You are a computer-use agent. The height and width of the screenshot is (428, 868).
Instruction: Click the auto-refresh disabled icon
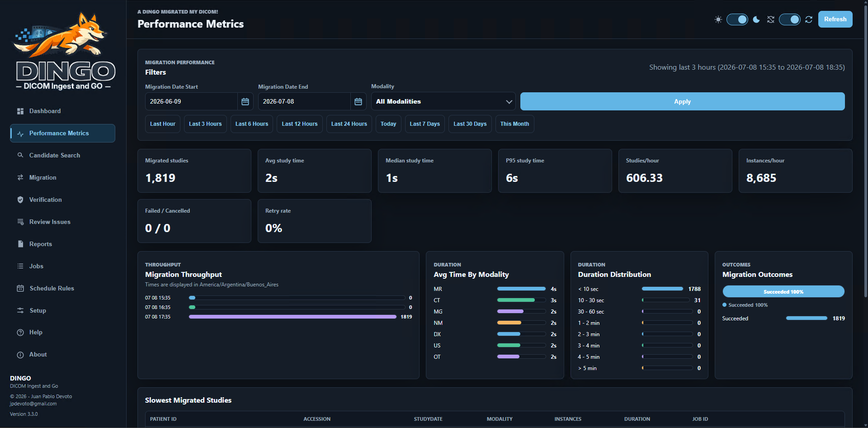[771, 19]
